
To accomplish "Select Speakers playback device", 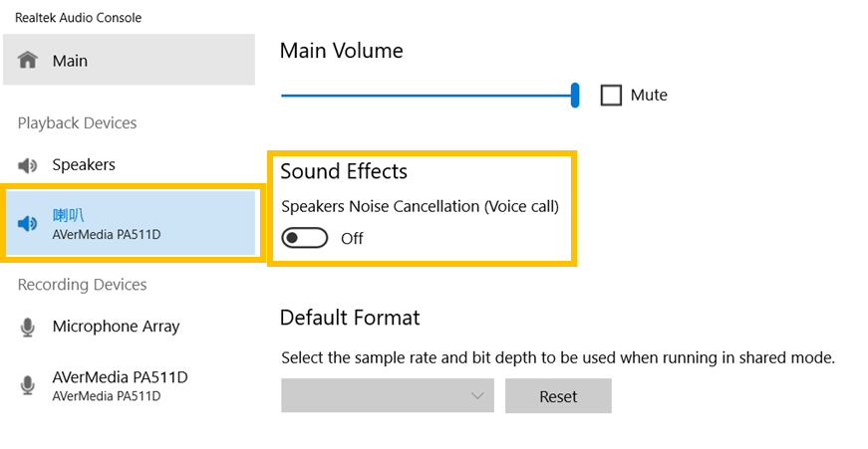I will [84, 164].
